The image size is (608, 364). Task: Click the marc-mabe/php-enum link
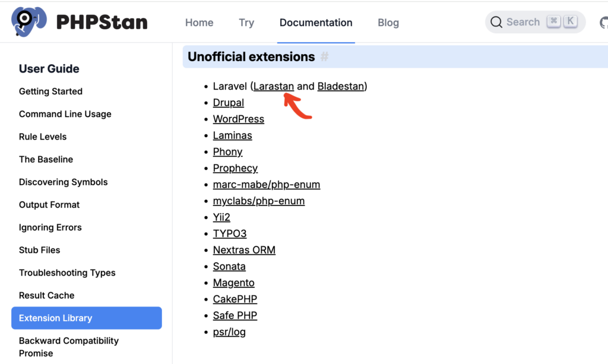coord(266,185)
